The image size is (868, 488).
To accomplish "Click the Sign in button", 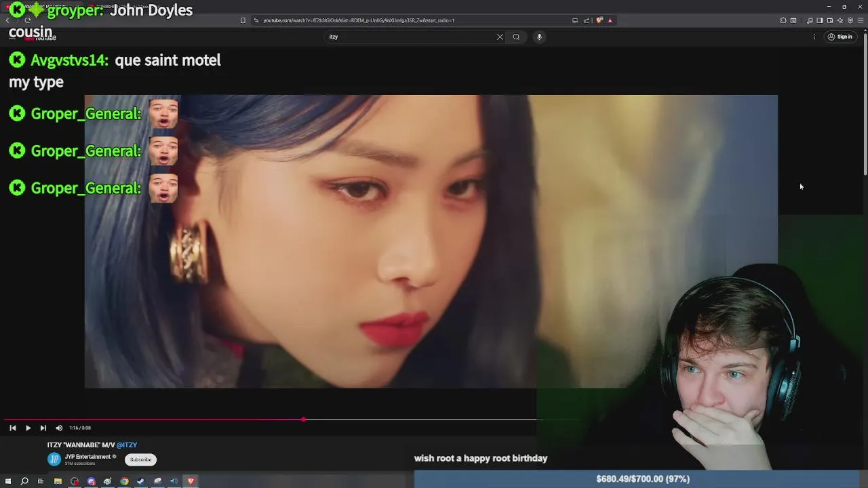I will (x=840, y=37).
